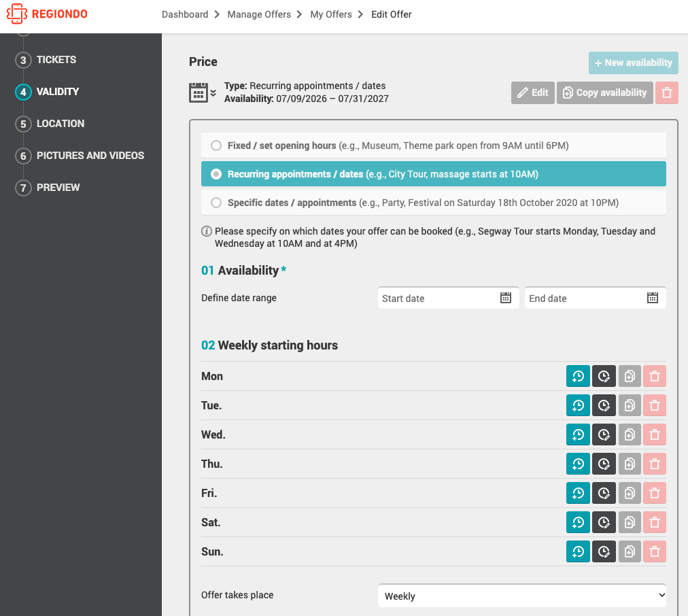
Task: Delete Tue. starting hours
Action: coord(655,405)
